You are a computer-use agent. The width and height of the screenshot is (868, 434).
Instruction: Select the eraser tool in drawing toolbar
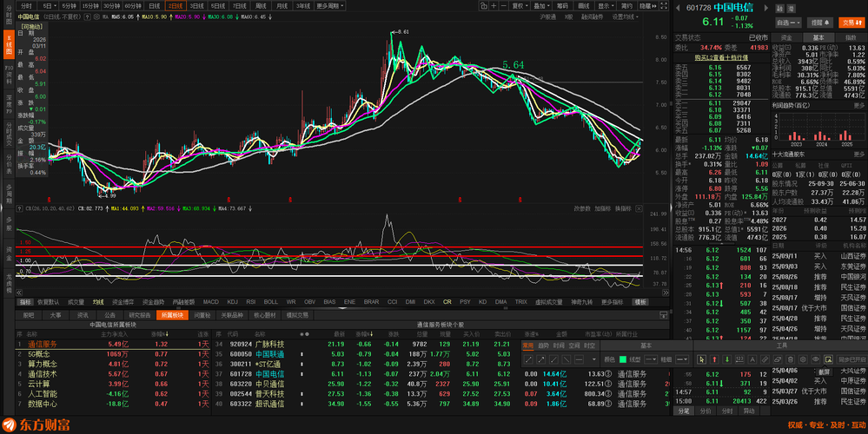(779, 359)
